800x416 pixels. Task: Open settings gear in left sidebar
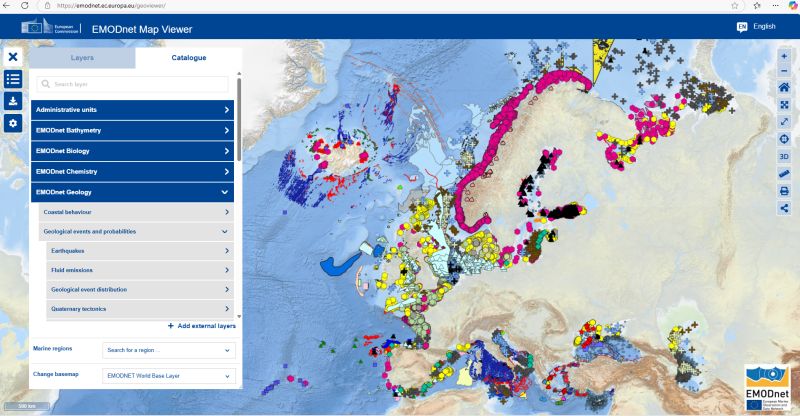coord(13,123)
